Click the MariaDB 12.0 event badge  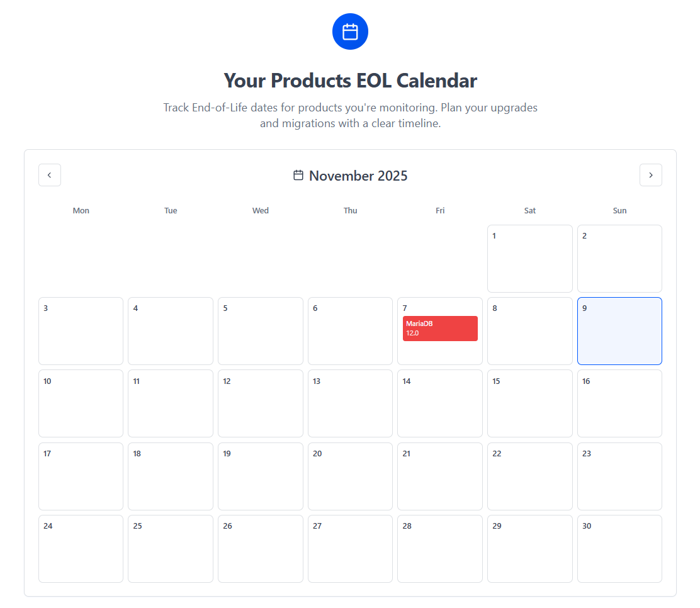[440, 329]
